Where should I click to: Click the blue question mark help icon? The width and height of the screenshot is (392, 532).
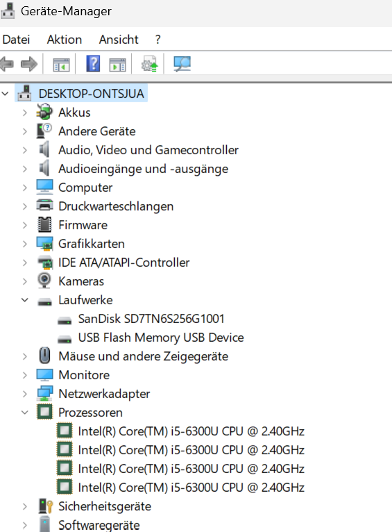[93, 64]
